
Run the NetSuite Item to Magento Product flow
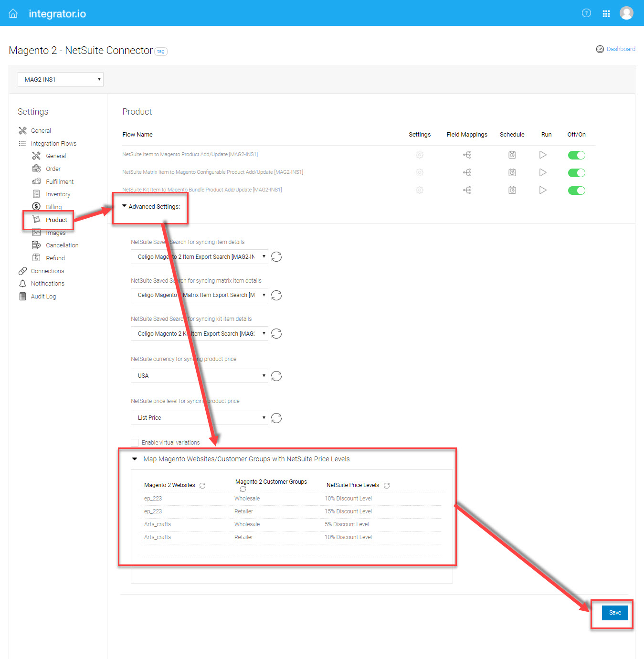coord(543,155)
